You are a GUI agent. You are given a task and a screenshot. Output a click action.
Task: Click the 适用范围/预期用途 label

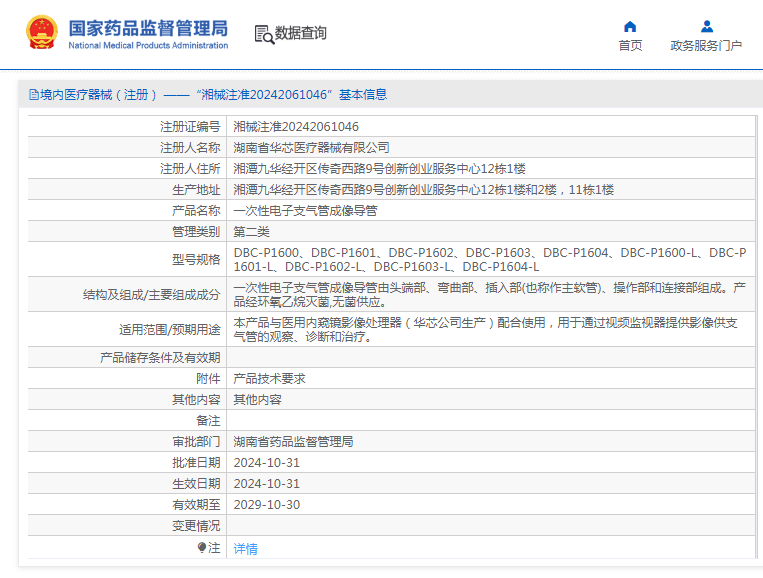point(170,330)
